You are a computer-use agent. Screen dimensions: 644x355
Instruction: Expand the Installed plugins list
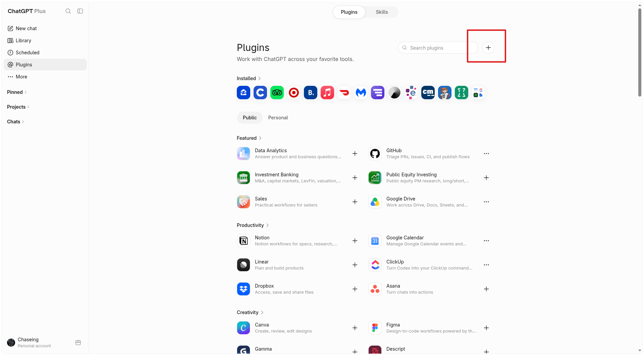tap(249, 78)
